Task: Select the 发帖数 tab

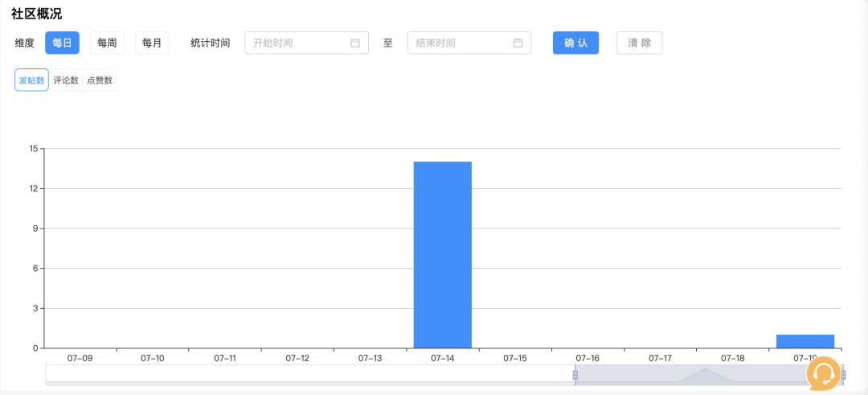Action: (x=31, y=80)
